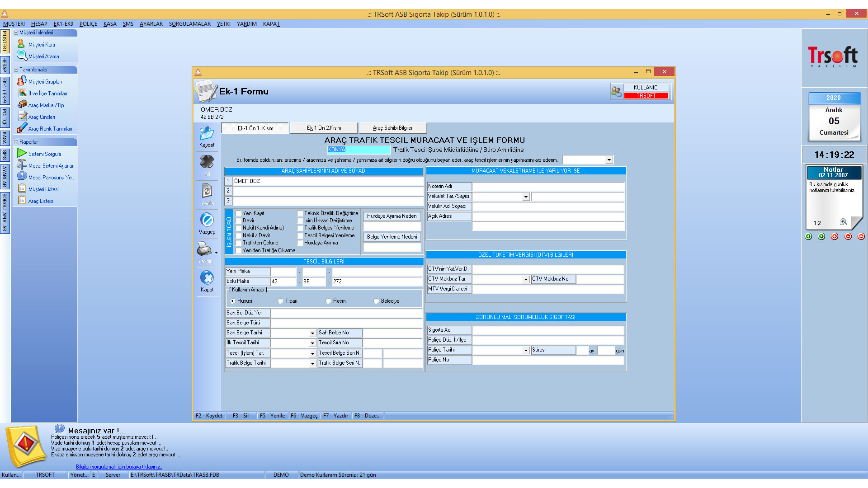Screen dimensions: 868x488
Task: Click the Yazdır printer icon
Action: tap(204, 249)
